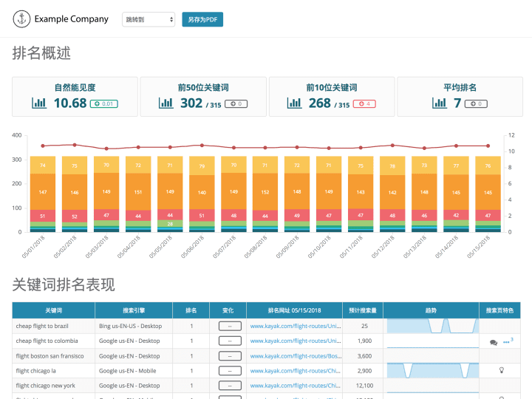Click the 排名网址 05/15/2018 column header

coord(295,310)
